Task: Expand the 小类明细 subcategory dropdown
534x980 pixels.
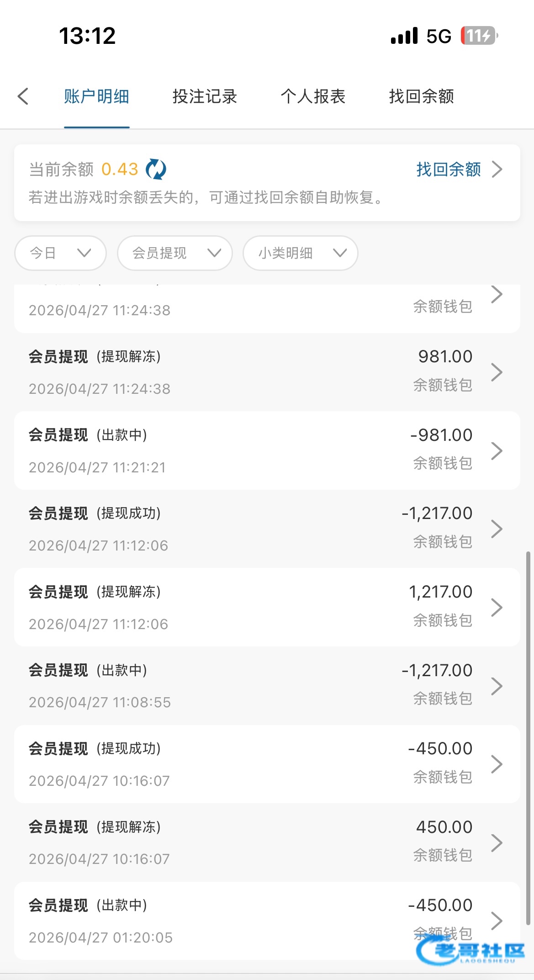Action: click(x=301, y=253)
